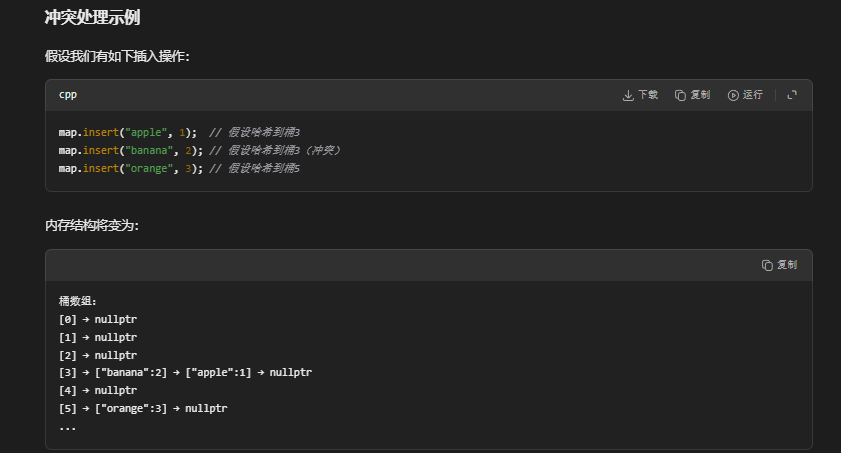Expand the cpp code block to fullscreen

(792, 95)
